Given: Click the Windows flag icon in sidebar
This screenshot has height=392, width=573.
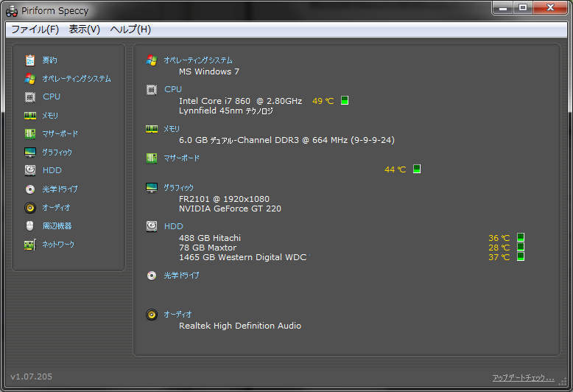Looking at the screenshot, I should click(x=30, y=79).
